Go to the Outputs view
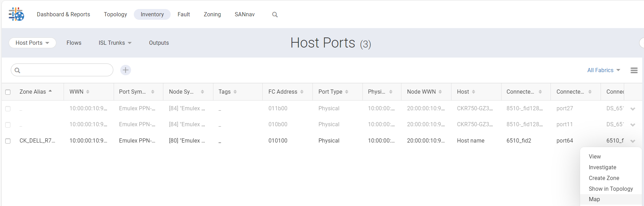The height and width of the screenshot is (206, 644). 159,43
